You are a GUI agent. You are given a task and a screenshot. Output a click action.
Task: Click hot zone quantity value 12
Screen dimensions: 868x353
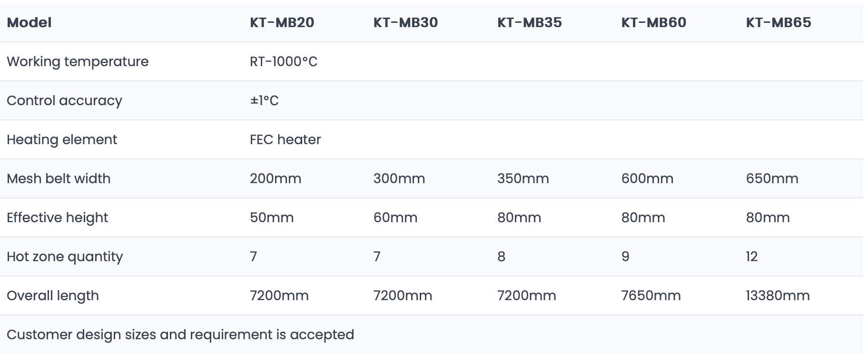click(751, 256)
